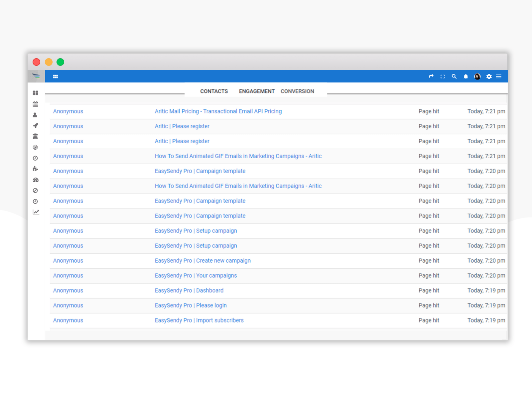The image size is (532, 399).
Task: Click the Aritic logo in the corner
Action: coord(36,76)
